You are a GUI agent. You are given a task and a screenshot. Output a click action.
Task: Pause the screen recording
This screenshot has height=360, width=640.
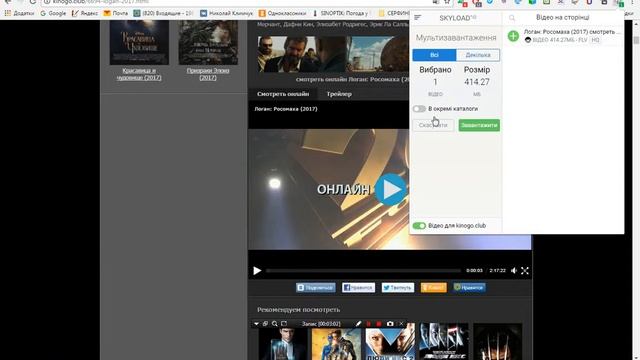pos(369,324)
